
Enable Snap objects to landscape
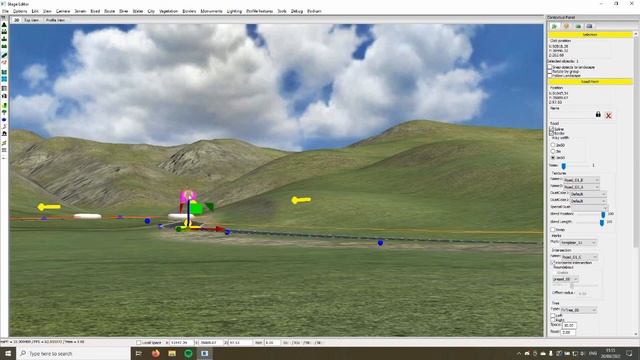pyautogui.click(x=550, y=67)
